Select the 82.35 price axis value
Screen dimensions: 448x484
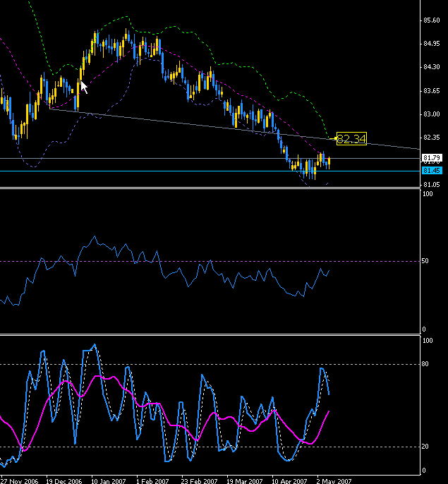[432, 138]
